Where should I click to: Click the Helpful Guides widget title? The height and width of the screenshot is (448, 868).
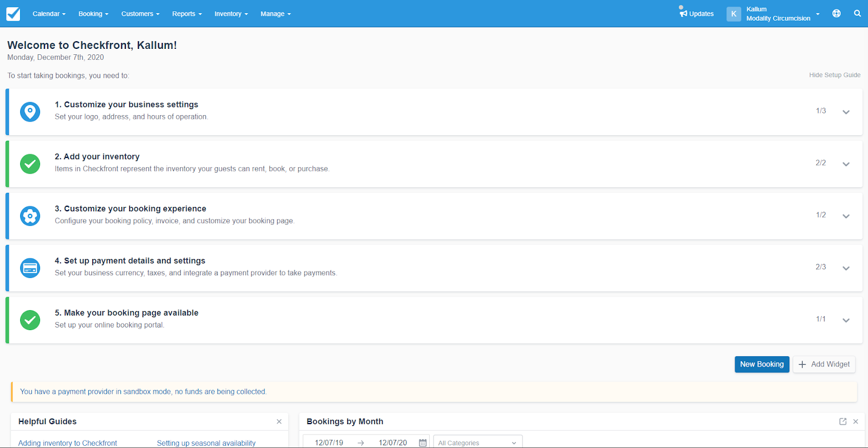(47, 421)
